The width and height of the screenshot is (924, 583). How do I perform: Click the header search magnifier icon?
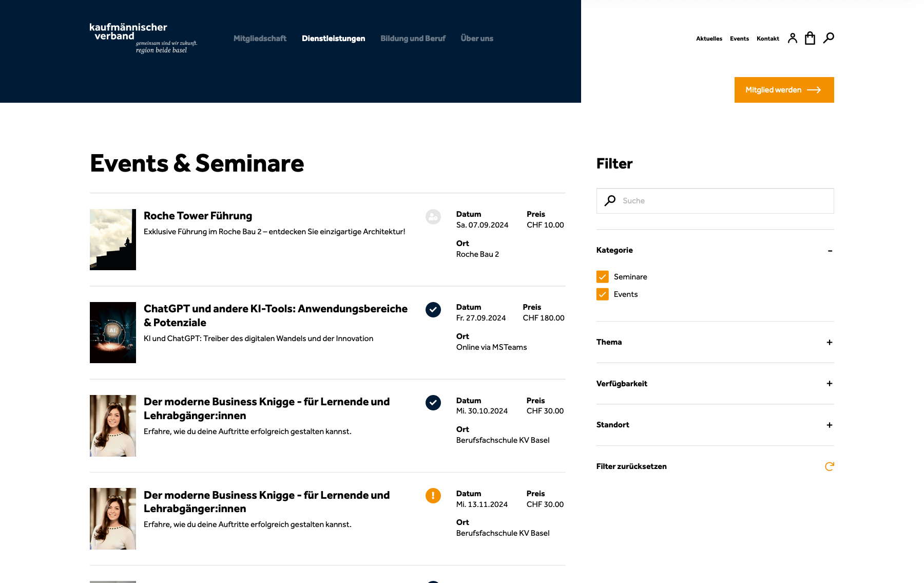pyautogui.click(x=829, y=38)
